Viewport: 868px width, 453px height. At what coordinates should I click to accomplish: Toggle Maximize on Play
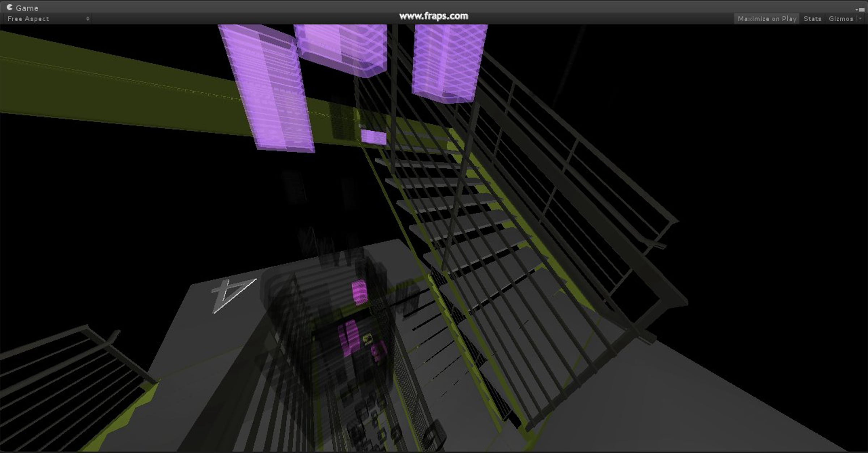click(767, 19)
